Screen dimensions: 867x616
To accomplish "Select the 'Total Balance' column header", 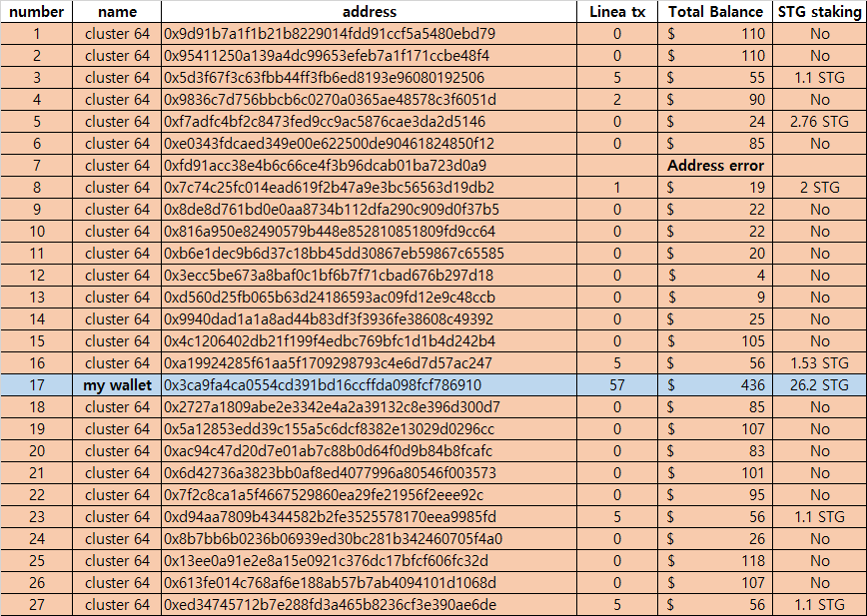I will (715, 12).
